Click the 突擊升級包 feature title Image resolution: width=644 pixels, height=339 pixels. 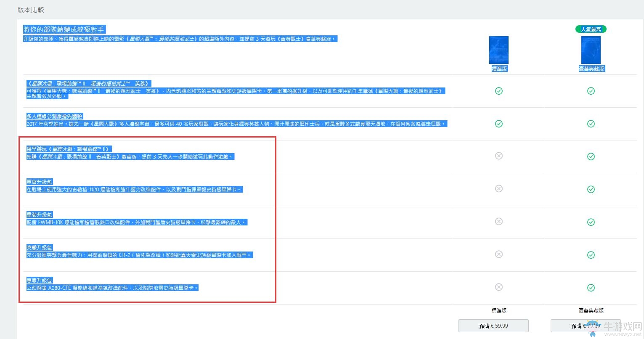40,247
